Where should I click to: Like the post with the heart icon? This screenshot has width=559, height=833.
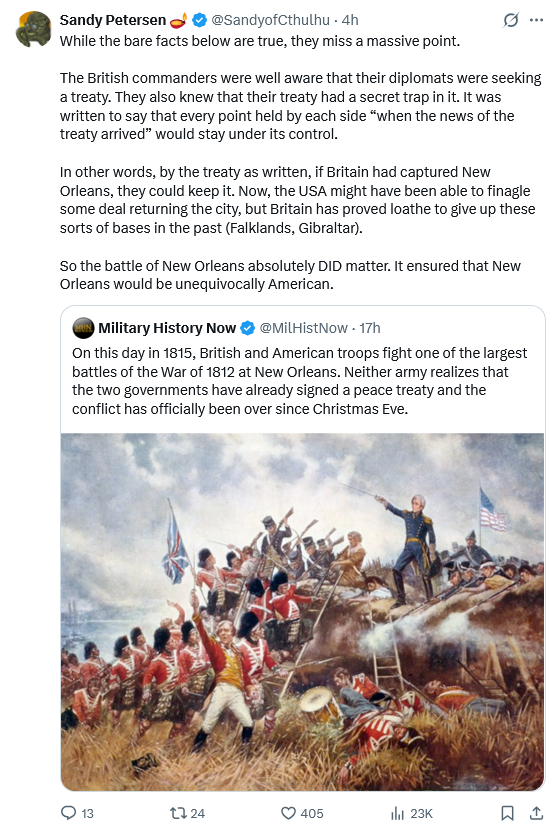[288, 813]
